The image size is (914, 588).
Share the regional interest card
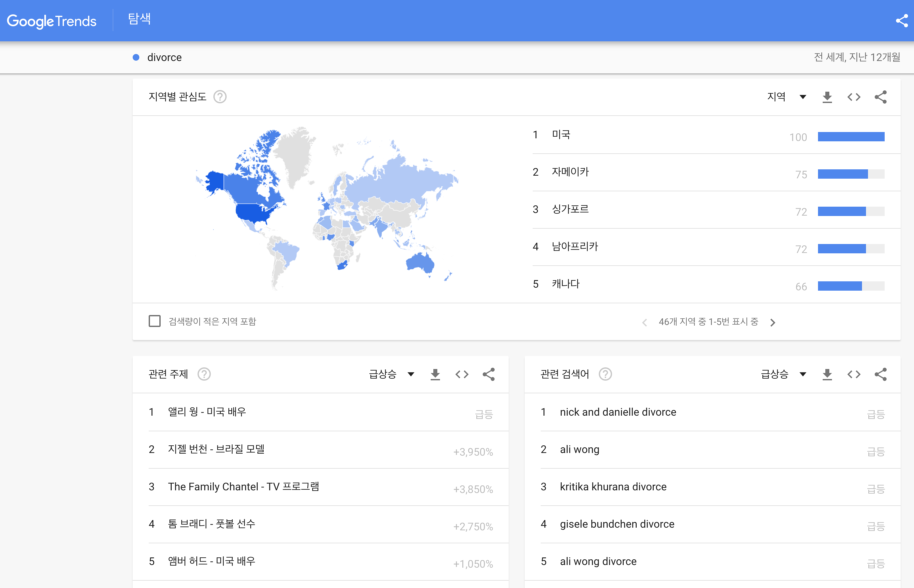pyautogui.click(x=880, y=97)
